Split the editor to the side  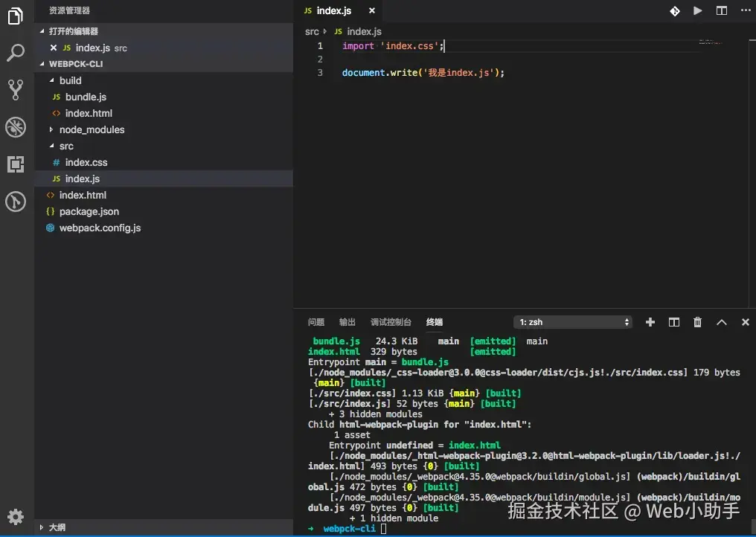point(721,10)
